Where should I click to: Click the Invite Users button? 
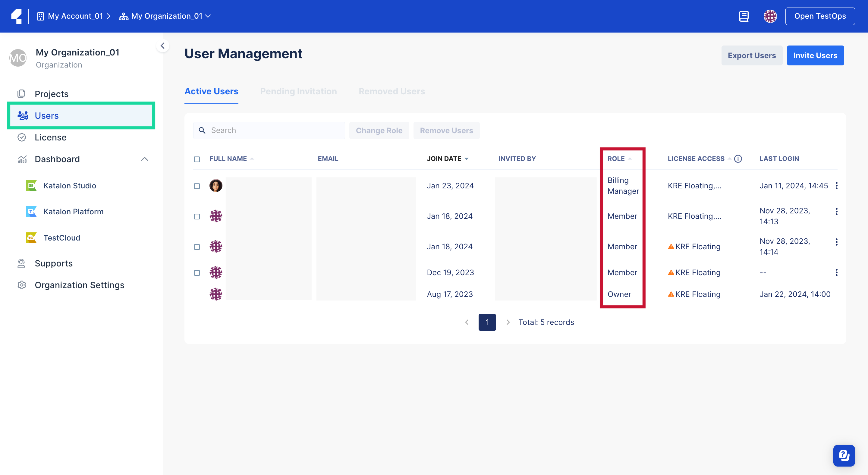pos(816,55)
